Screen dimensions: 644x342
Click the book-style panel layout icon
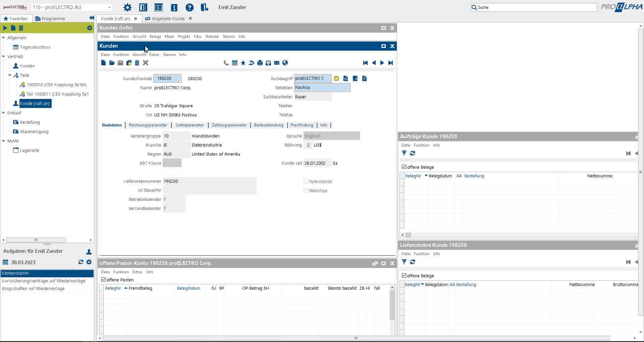click(143, 7)
